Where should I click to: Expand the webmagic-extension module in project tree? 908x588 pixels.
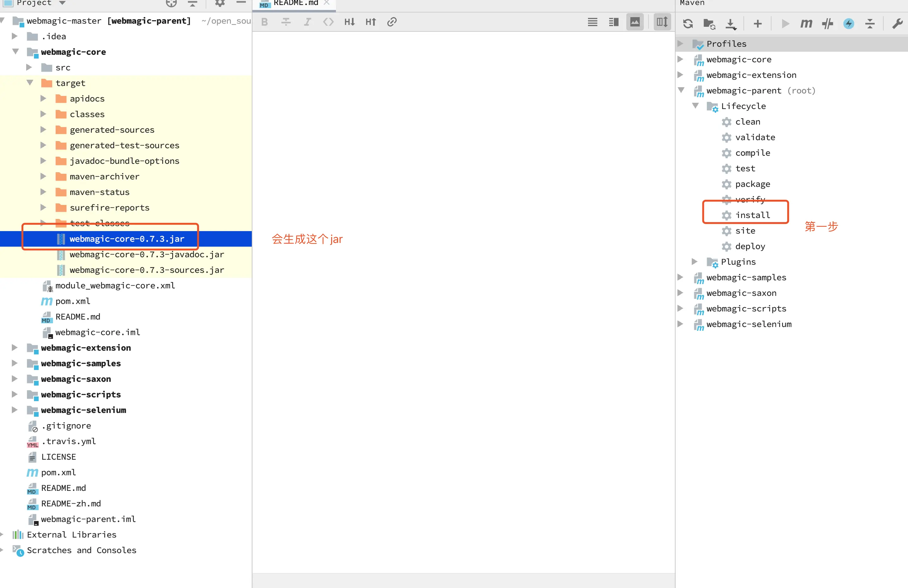[15, 347]
